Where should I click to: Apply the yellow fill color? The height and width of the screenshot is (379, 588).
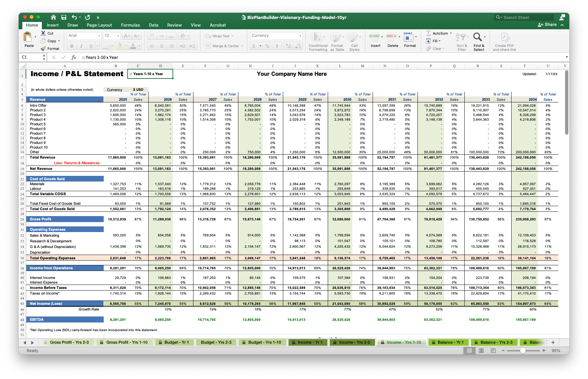[x=120, y=46]
